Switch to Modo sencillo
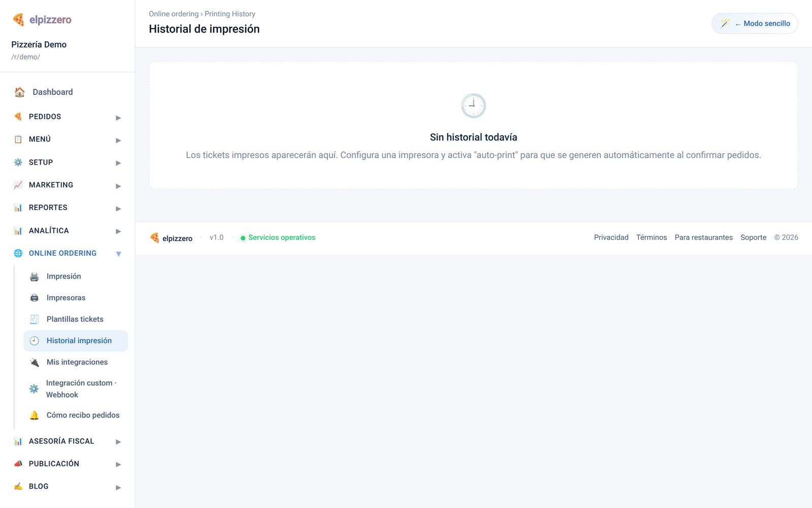This screenshot has width=812, height=508. tap(755, 23)
